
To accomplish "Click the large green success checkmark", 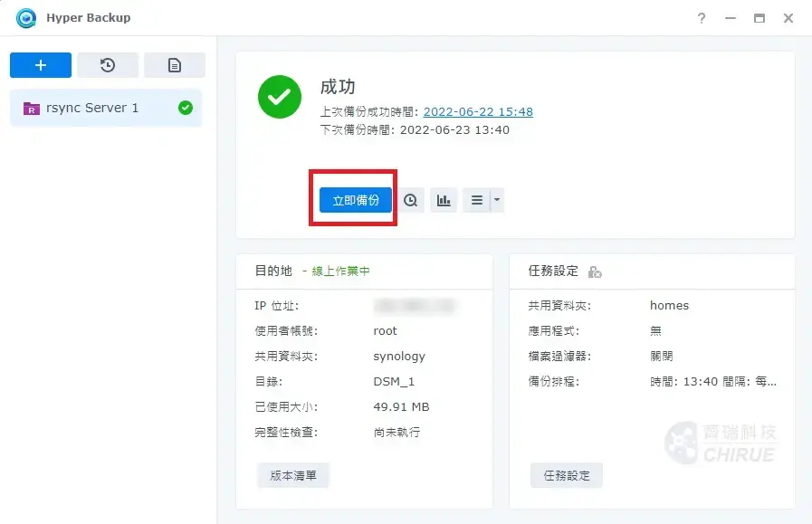I will click(280, 97).
